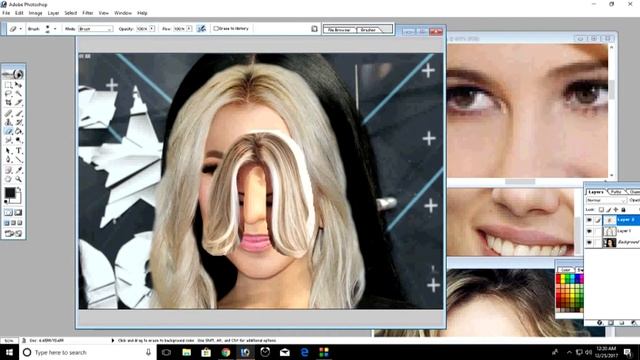Enable Erase to History checkbox

coord(216,29)
